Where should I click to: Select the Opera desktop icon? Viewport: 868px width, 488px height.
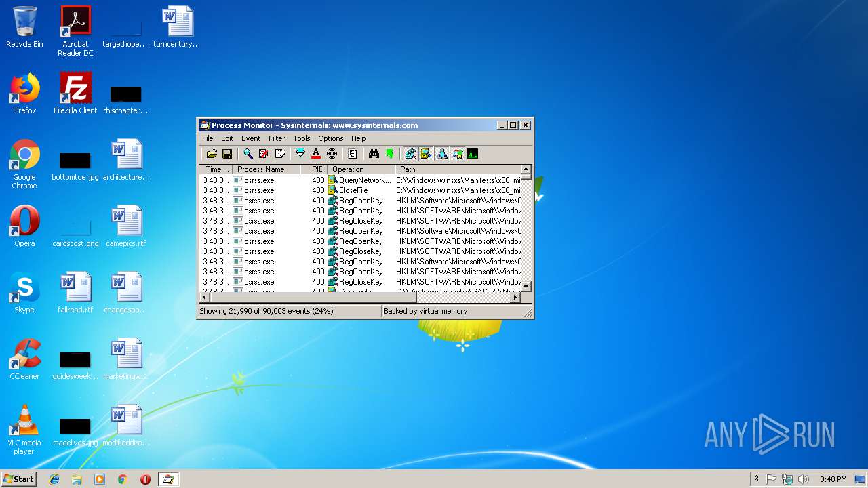tap(24, 226)
